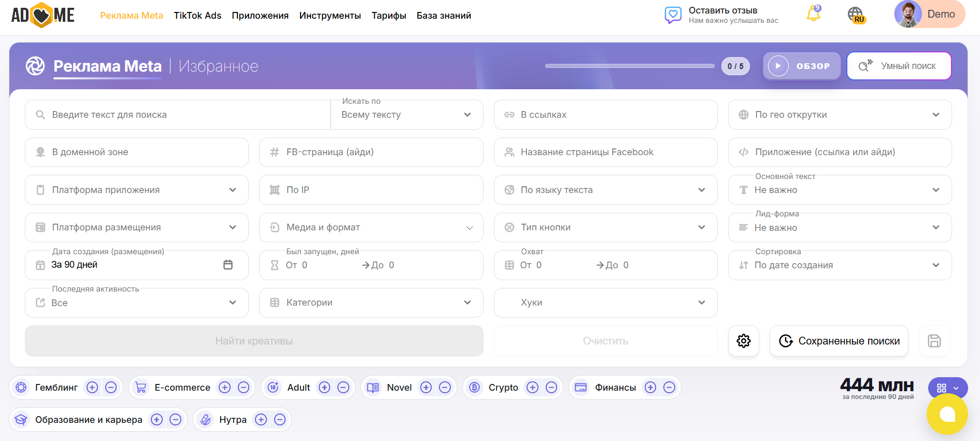
Task: Open the calendar icon in date field
Action: 228,265
